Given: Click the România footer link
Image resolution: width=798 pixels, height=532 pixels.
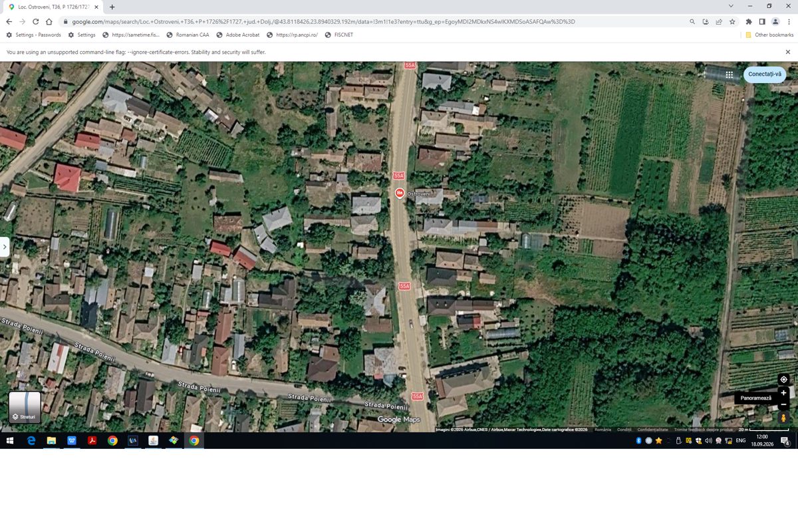Looking at the screenshot, I should [602, 430].
